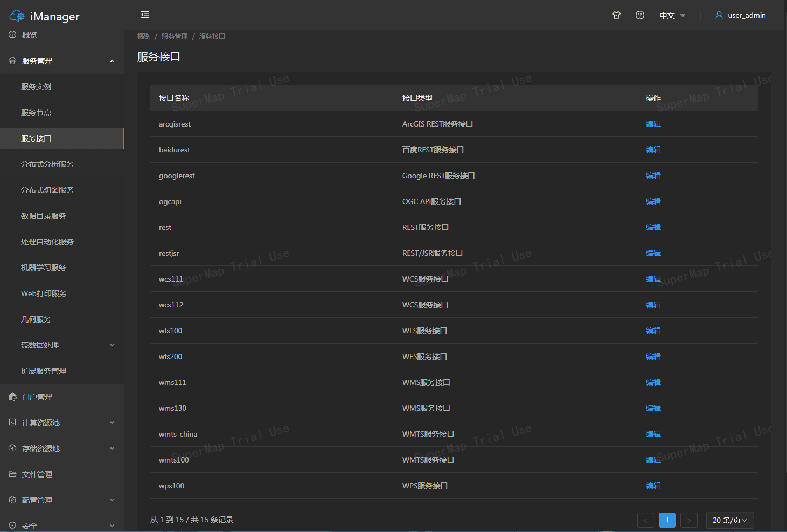Click the 服务管理 breadcrumb link

[175, 37]
